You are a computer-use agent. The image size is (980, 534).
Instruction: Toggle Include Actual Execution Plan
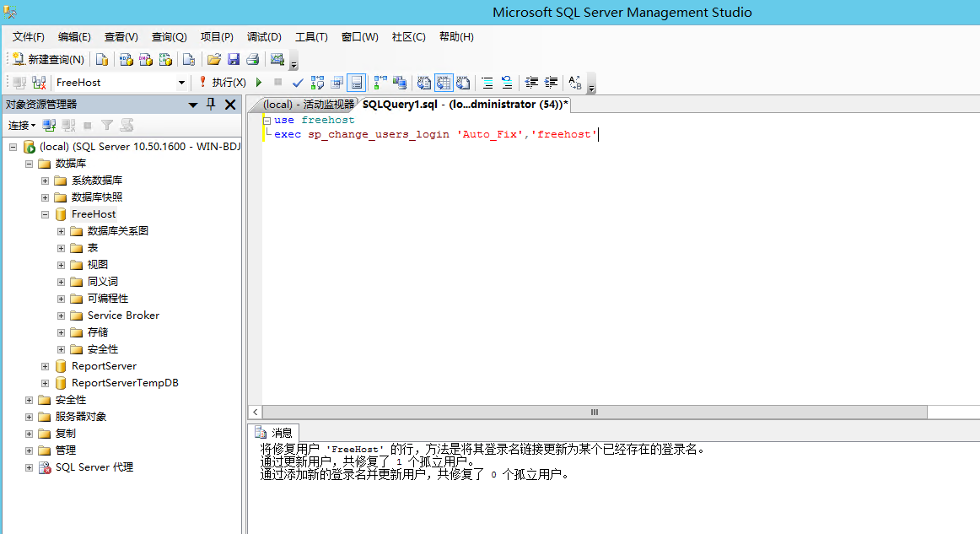(x=380, y=83)
